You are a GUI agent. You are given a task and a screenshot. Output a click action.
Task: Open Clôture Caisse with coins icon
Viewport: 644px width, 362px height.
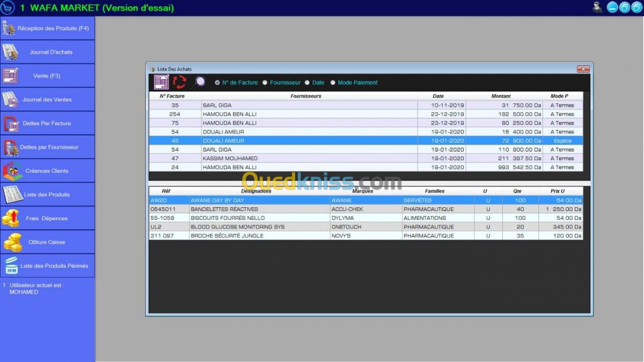tap(47, 242)
